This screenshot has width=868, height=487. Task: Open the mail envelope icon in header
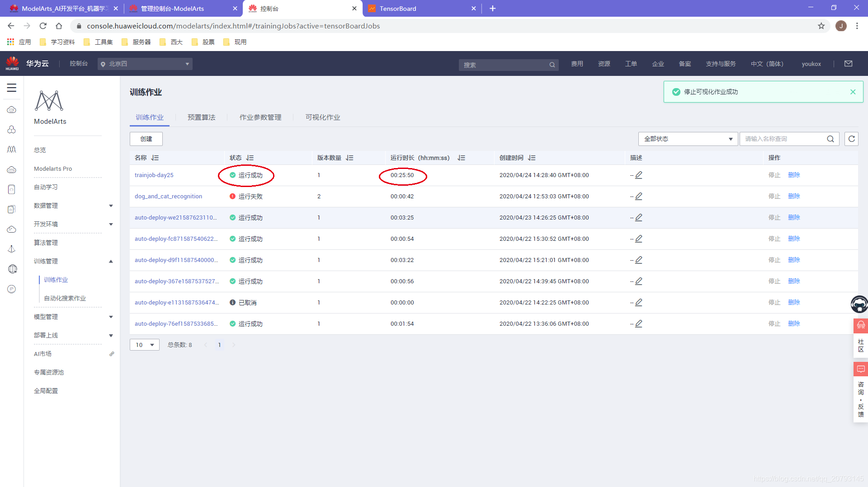(x=848, y=64)
